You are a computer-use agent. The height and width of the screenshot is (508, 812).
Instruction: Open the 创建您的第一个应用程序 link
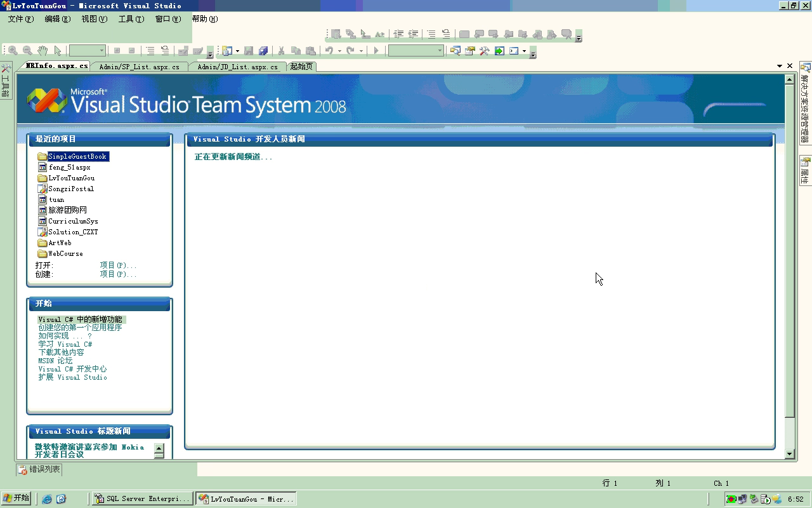(80, 328)
